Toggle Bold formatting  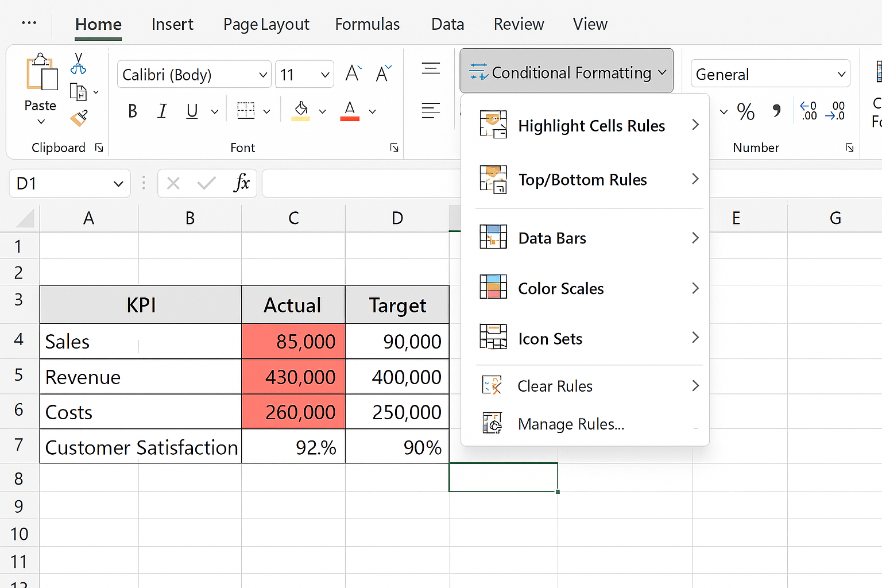133,111
